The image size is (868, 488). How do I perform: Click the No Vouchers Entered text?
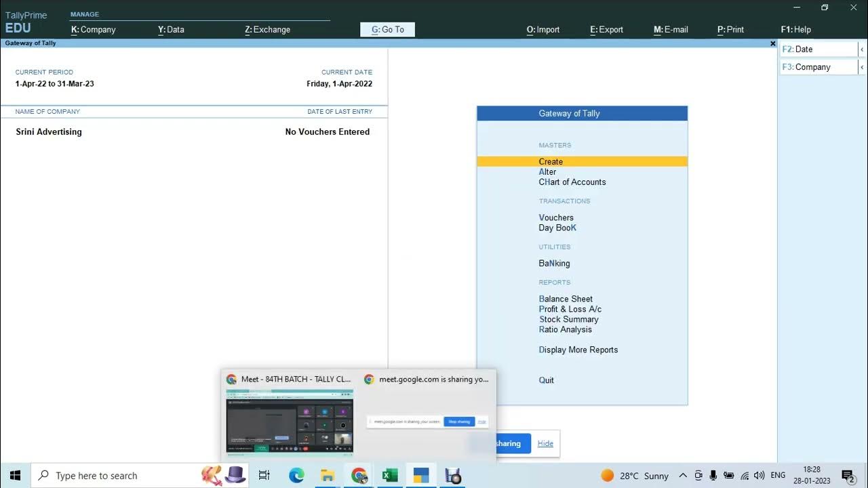[x=328, y=132]
